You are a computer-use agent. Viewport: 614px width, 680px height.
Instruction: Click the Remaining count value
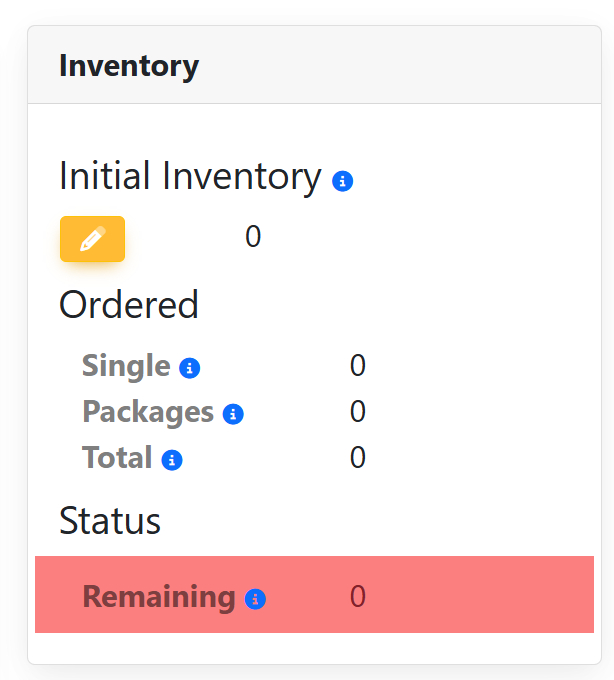(357, 597)
